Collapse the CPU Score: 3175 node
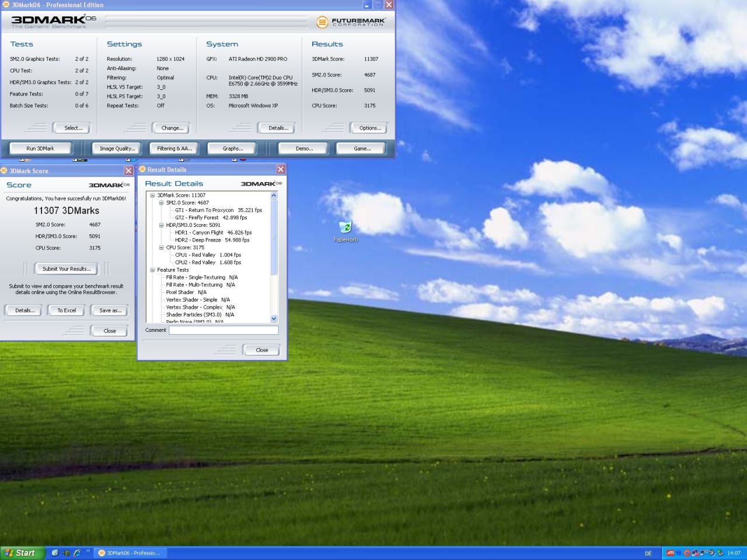This screenshot has width=747, height=560. (x=161, y=247)
